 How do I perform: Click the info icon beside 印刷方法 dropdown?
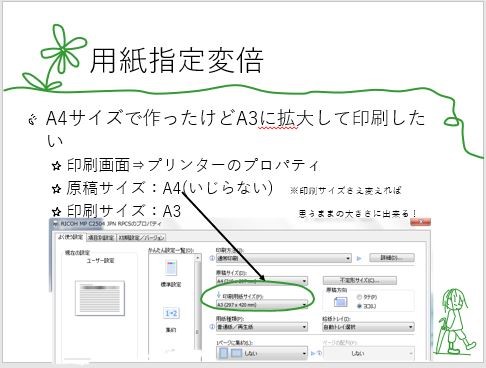212,258
